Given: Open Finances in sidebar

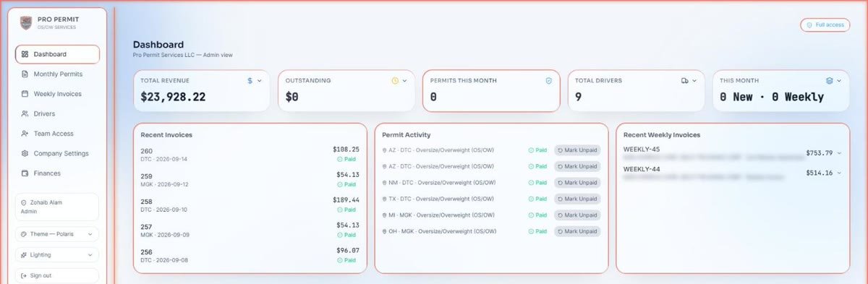Looking at the screenshot, I should pyautogui.click(x=57, y=173).
